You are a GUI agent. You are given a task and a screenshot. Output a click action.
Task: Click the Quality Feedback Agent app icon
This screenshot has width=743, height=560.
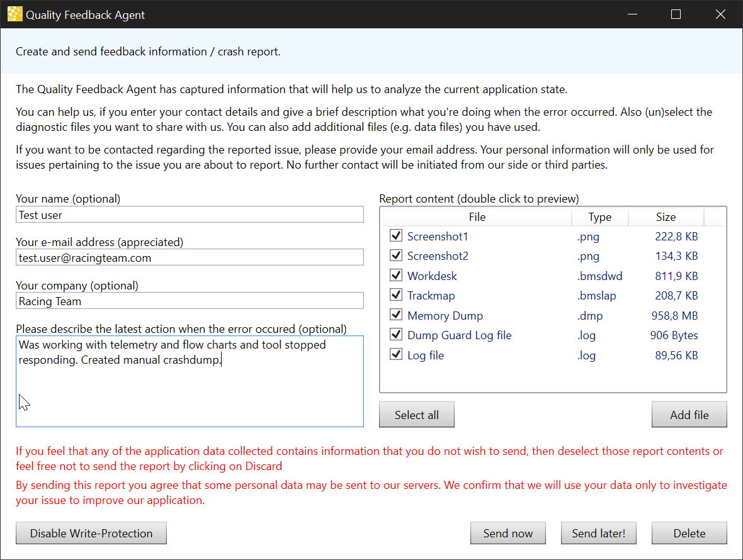point(14,14)
